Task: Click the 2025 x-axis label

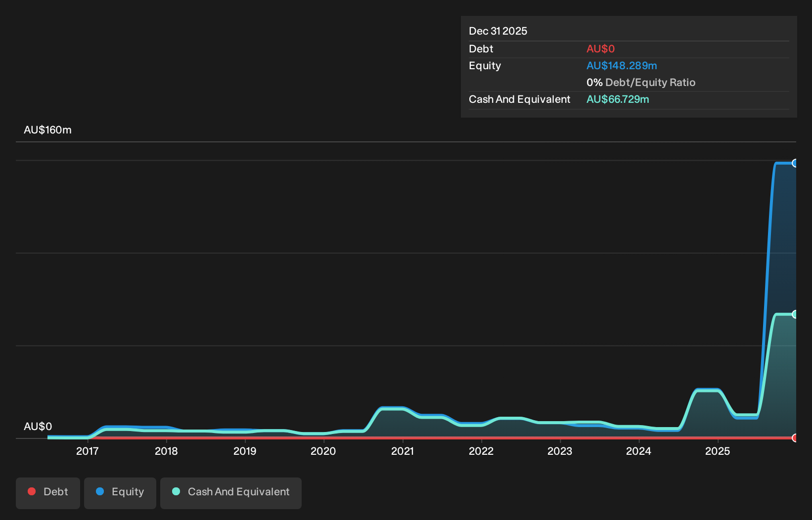Action: pos(718,451)
